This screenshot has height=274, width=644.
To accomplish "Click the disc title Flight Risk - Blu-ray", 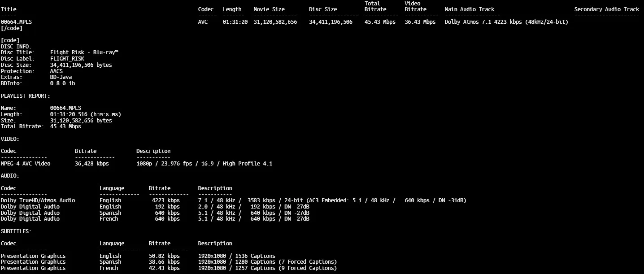I will (x=84, y=52).
